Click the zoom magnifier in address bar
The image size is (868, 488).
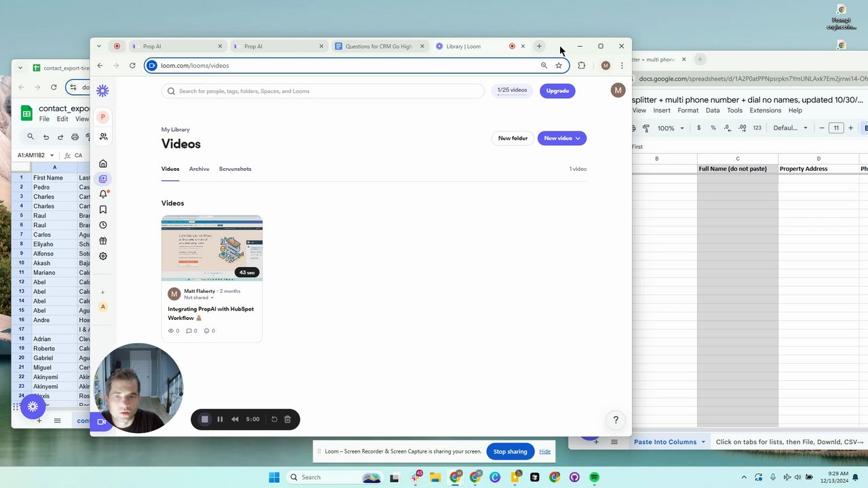pos(544,66)
